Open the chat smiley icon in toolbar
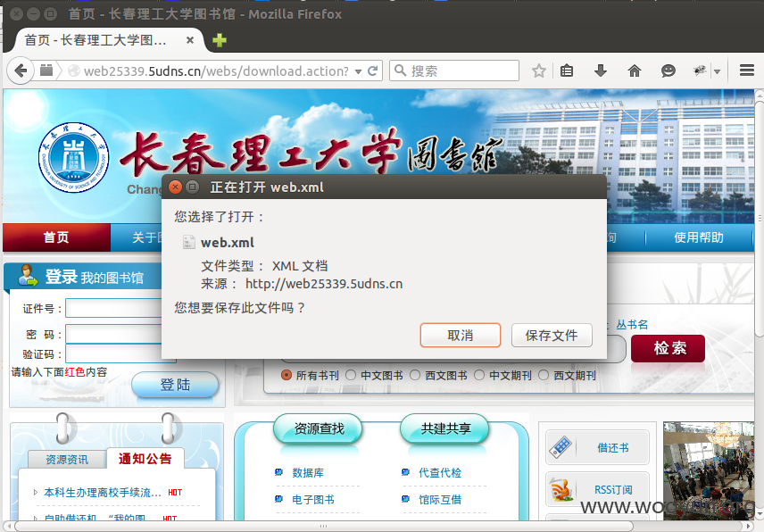The image size is (764, 532). point(668,71)
